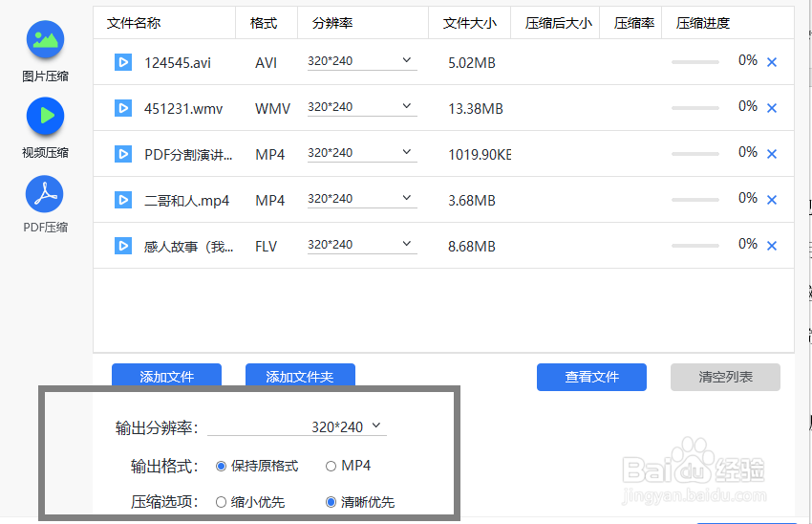Select 保持原格式 output format option
812x524 pixels.
[221, 466]
